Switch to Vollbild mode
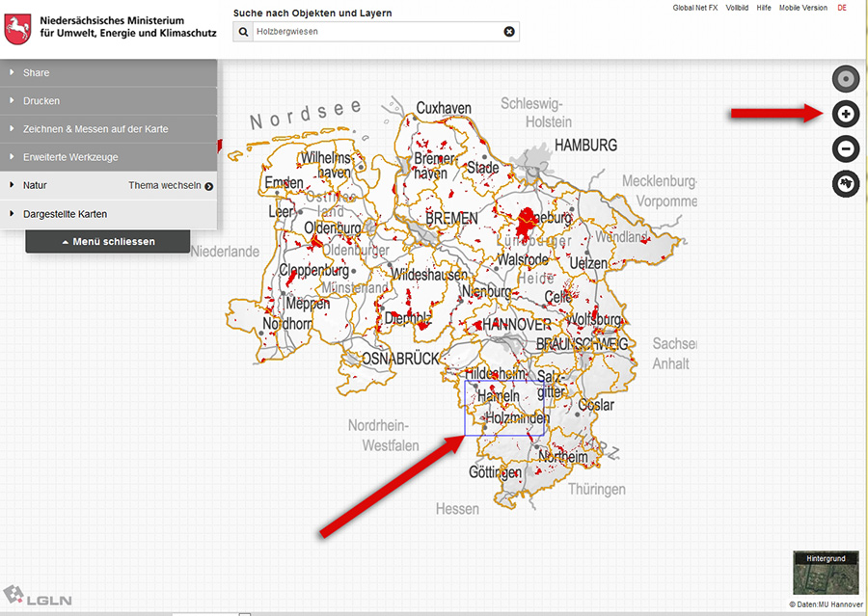This screenshot has width=868, height=616. click(737, 8)
